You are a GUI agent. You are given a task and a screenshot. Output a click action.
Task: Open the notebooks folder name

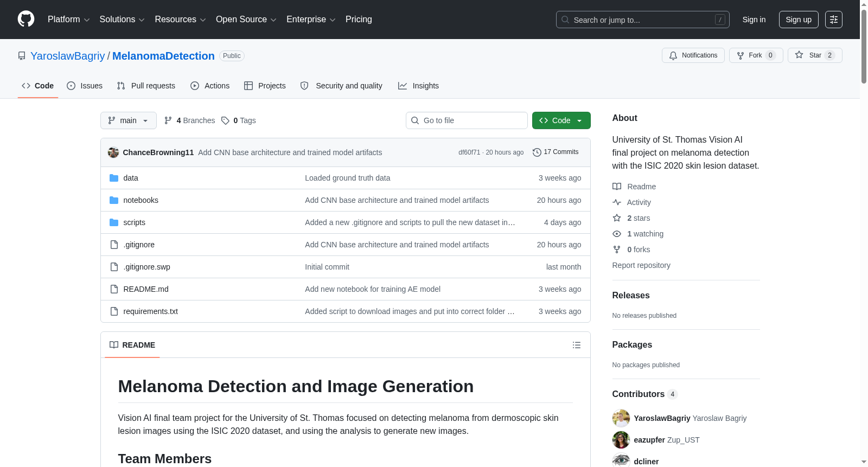coord(141,200)
